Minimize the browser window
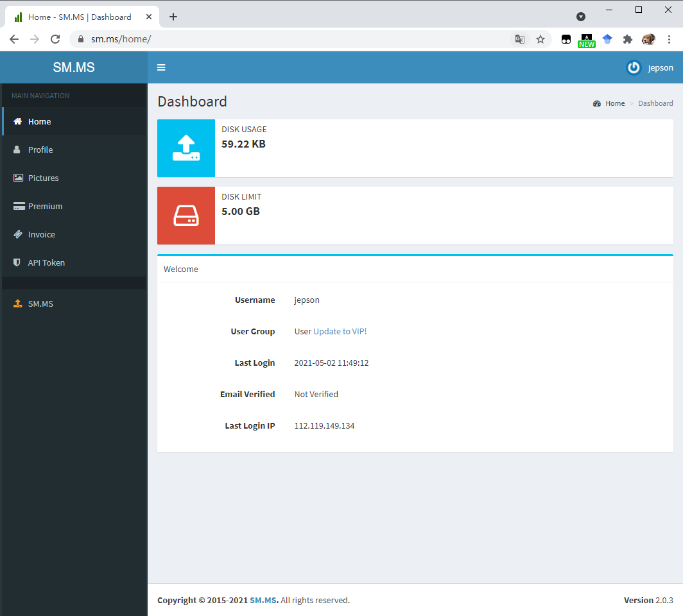 (x=609, y=10)
